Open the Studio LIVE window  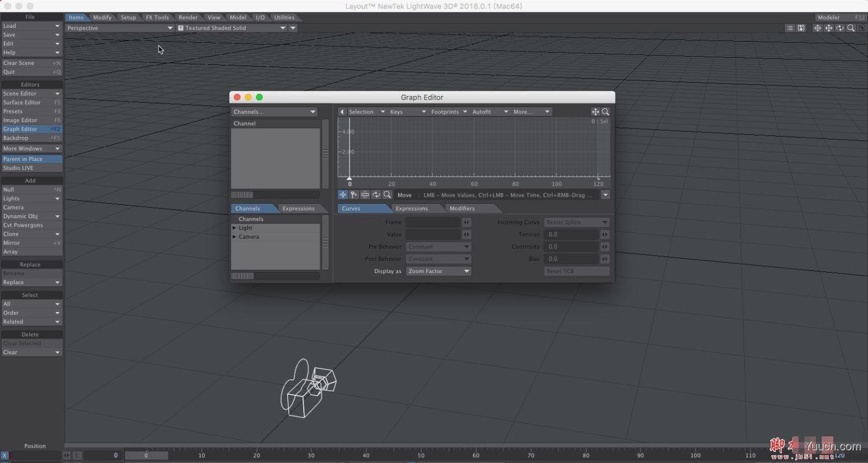click(31, 168)
